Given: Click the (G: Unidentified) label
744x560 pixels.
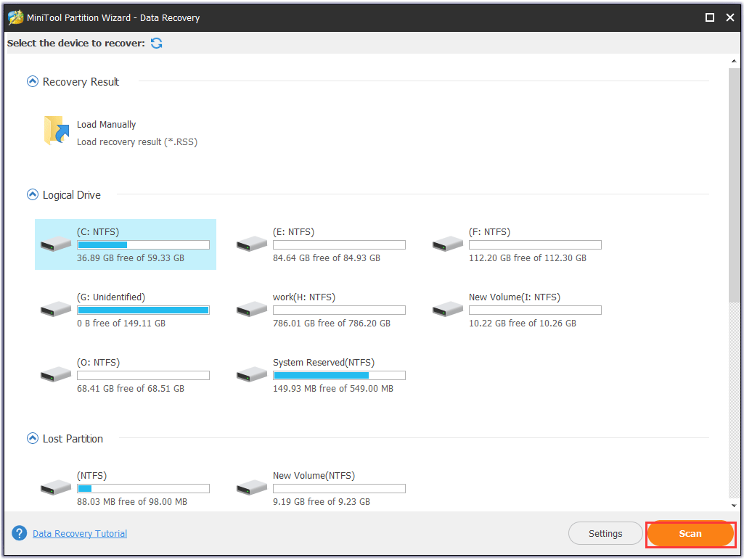Looking at the screenshot, I should tap(111, 297).
